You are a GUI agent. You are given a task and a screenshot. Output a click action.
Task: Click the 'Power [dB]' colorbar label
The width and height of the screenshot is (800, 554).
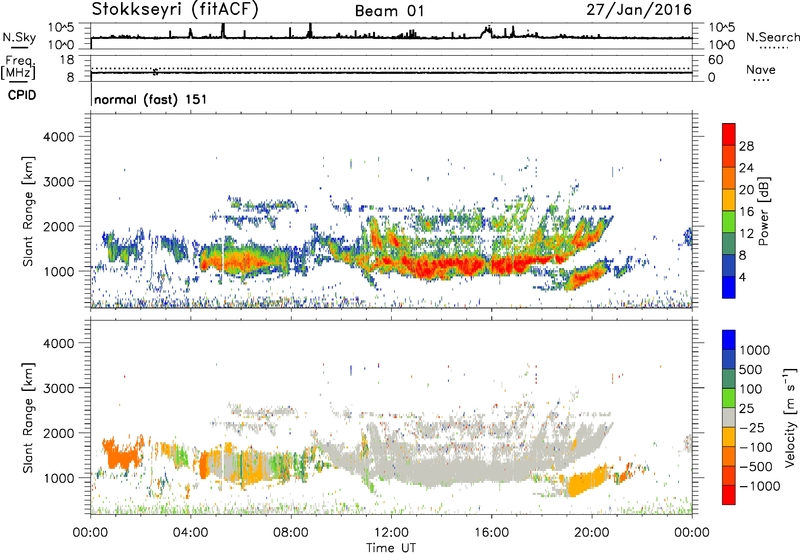click(763, 211)
